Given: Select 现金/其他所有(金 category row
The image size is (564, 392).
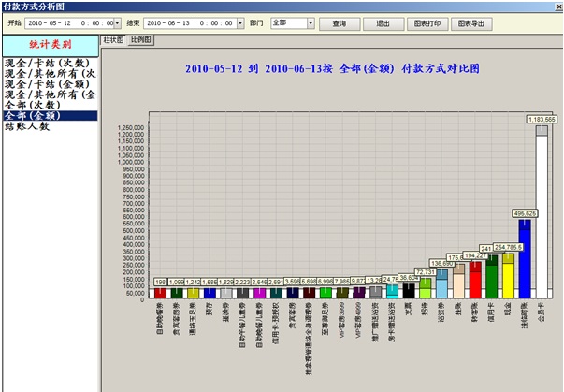Looking at the screenshot, I should click(x=50, y=94).
